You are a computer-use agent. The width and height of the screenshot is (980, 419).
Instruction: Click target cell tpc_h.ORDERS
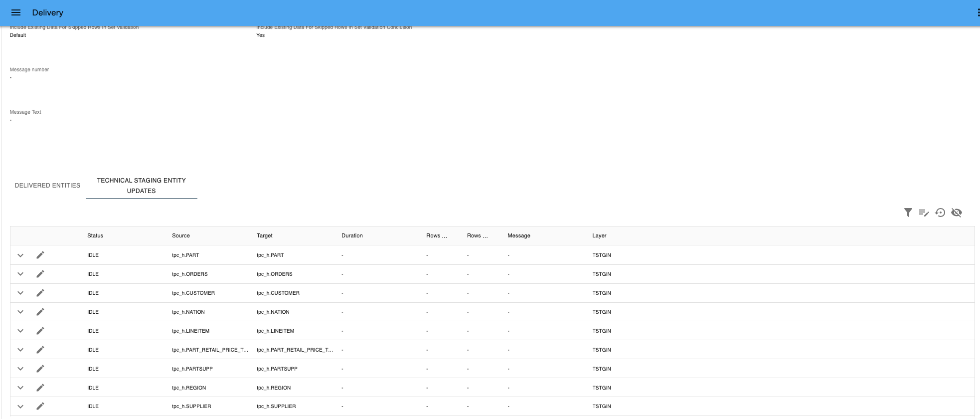[x=275, y=274]
